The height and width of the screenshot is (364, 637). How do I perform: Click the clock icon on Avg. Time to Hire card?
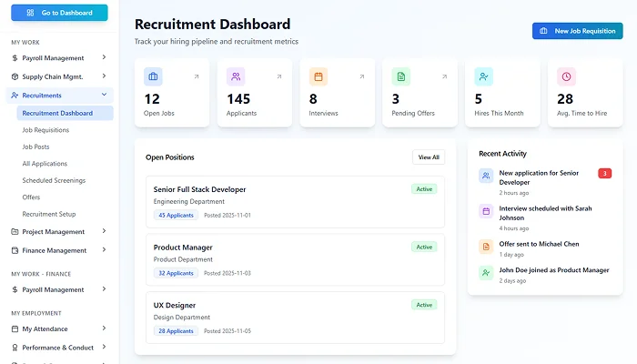566,76
